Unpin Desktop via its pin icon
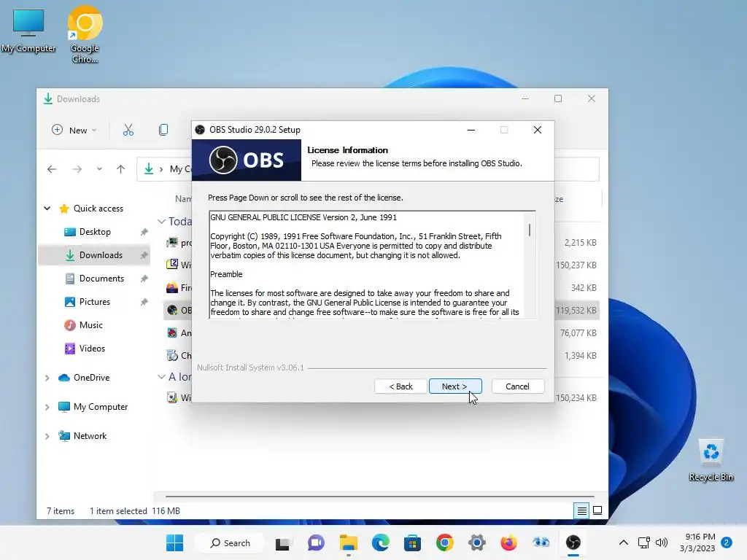The width and height of the screenshot is (747, 560). click(x=144, y=232)
